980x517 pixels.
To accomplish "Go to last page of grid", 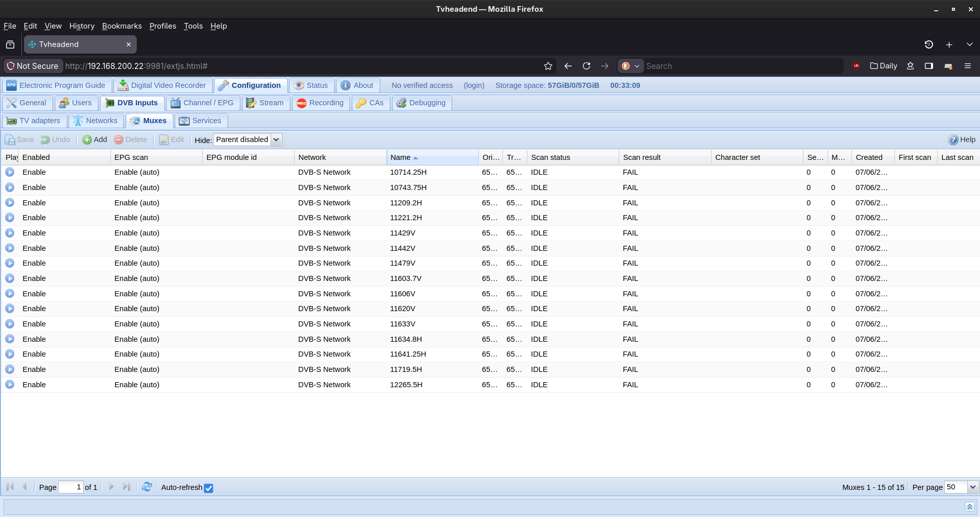I will click(126, 487).
